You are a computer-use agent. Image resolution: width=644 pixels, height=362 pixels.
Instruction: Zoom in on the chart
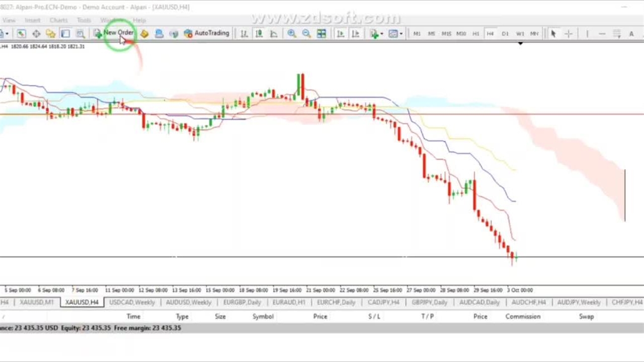pyautogui.click(x=291, y=34)
